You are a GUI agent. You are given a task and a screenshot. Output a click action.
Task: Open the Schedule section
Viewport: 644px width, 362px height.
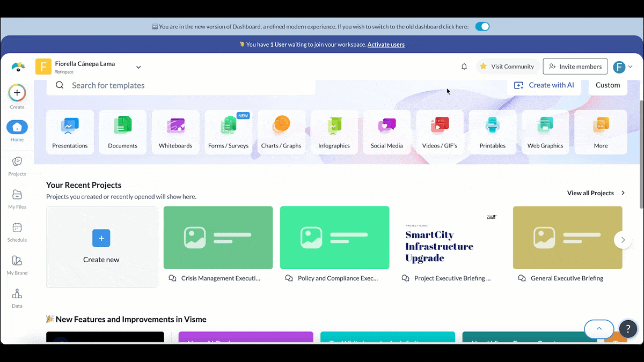pos(17,232)
